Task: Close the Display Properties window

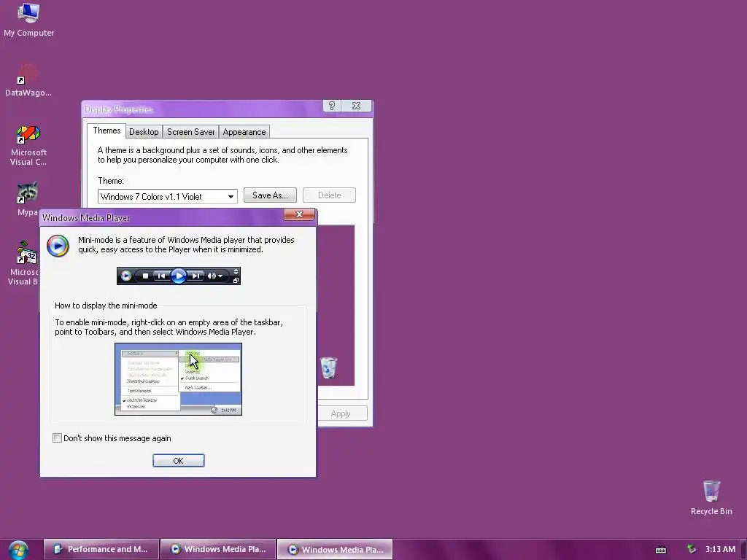Action: 356,106
